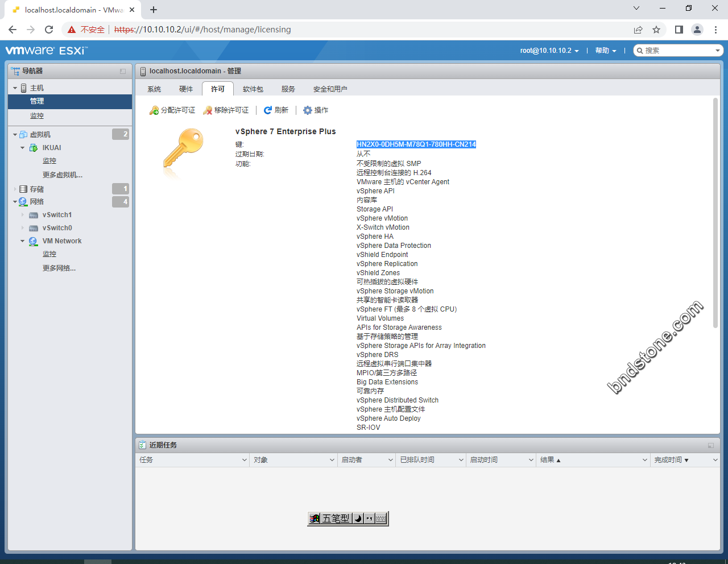Click the Networking globe icon
Image resolution: width=728 pixels, height=564 pixels.
point(23,202)
